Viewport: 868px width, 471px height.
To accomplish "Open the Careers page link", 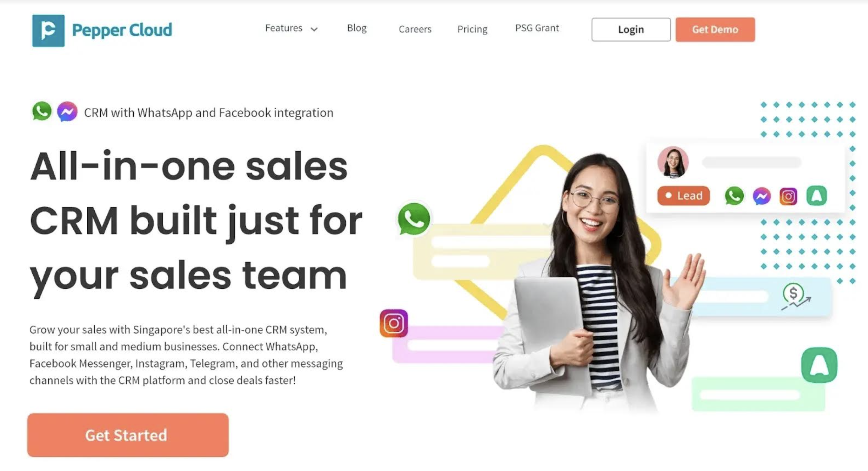I will coord(415,29).
